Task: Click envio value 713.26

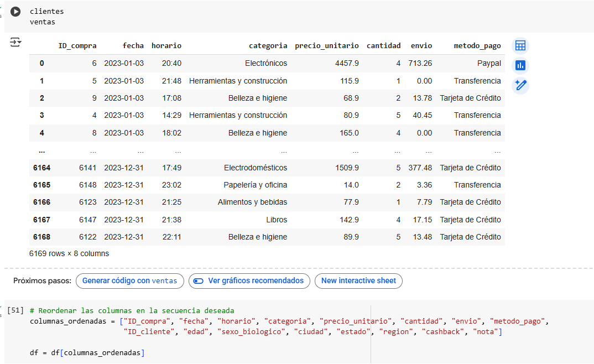Action: tap(420, 63)
